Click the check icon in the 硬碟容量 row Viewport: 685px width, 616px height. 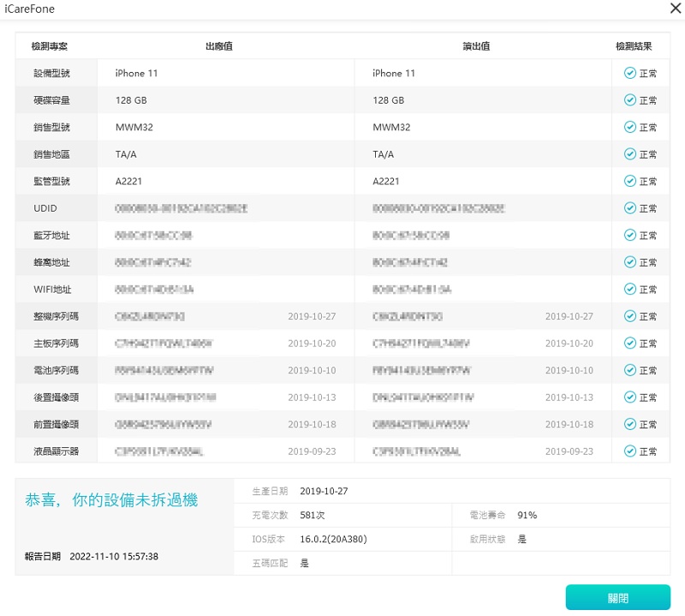coord(629,100)
